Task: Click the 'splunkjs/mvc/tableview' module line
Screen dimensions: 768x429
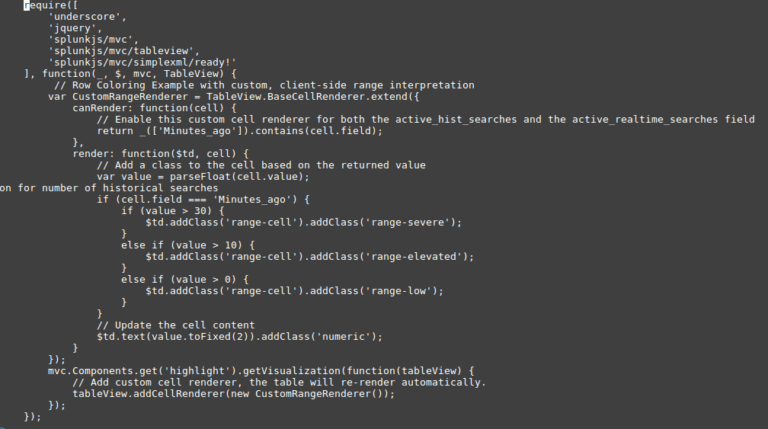Action: [x=124, y=50]
